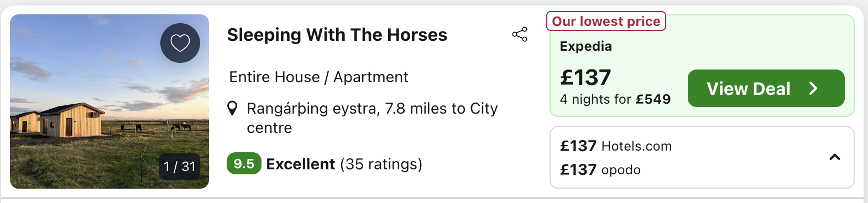Select the Expedia provider name
Image resolution: width=868 pixels, height=203 pixels.
pos(585,46)
